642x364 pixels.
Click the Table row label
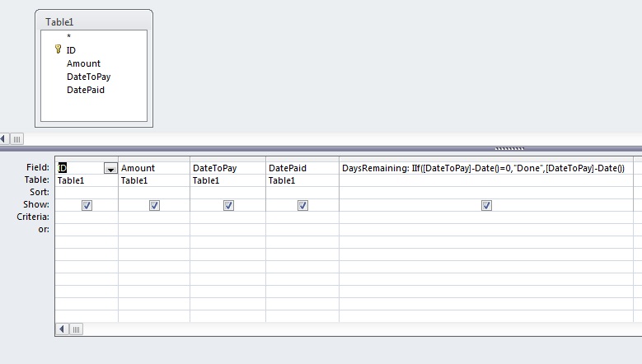(37, 180)
